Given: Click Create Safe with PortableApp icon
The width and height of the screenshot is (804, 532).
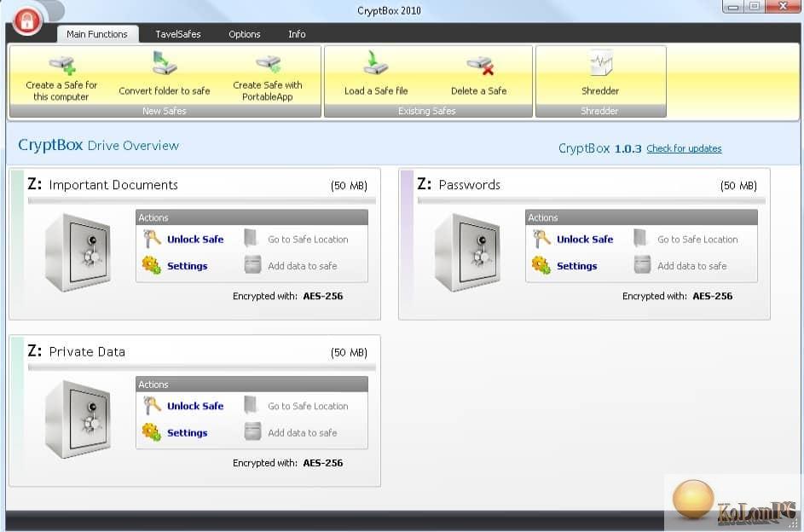Looking at the screenshot, I should (269, 65).
